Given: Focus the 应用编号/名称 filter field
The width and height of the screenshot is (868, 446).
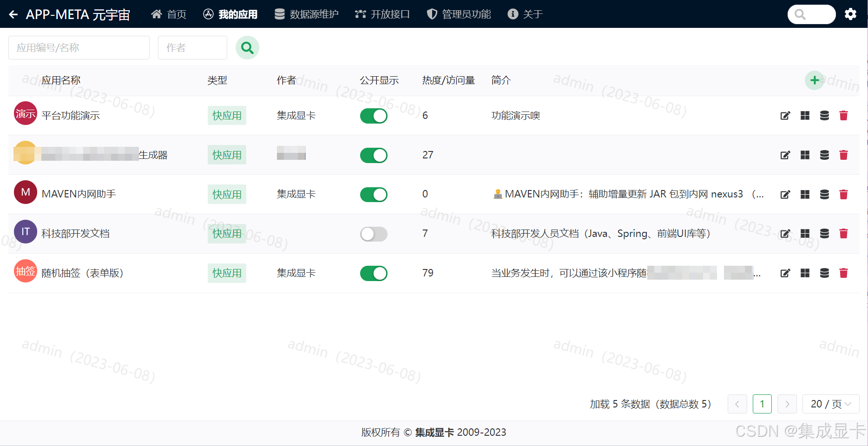Looking at the screenshot, I should [x=79, y=47].
